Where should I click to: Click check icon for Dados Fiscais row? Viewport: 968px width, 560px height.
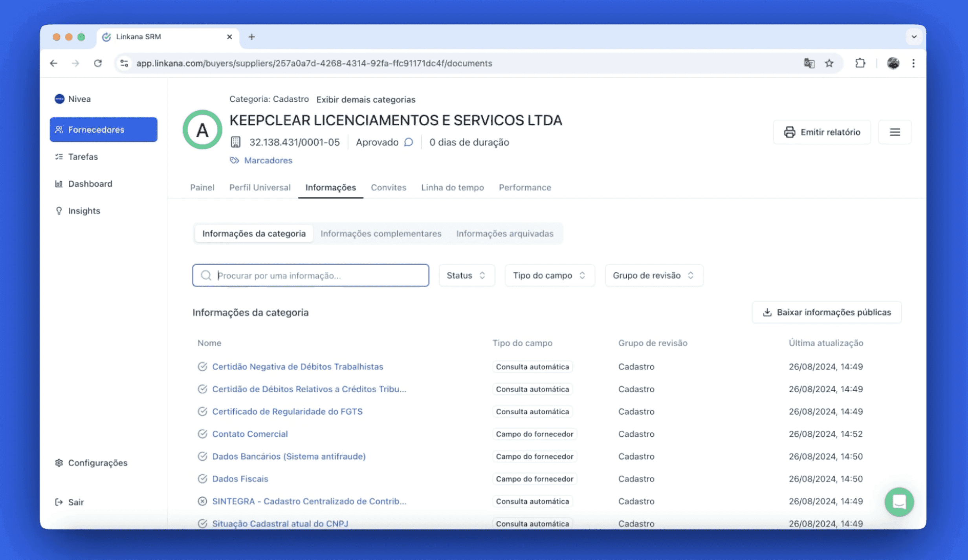point(202,479)
